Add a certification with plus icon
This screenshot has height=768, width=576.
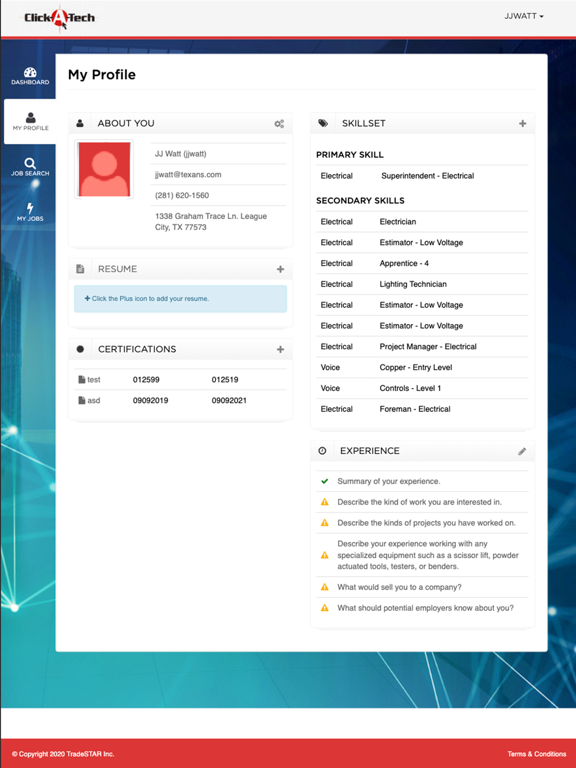pos(280,349)
